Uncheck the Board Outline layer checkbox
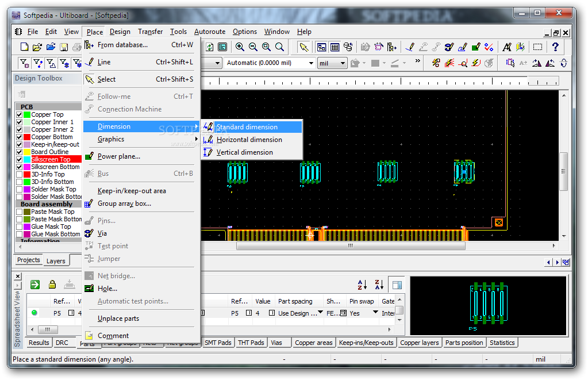The height and width of the screenshot is (380, 588). [x=20, y=152]
